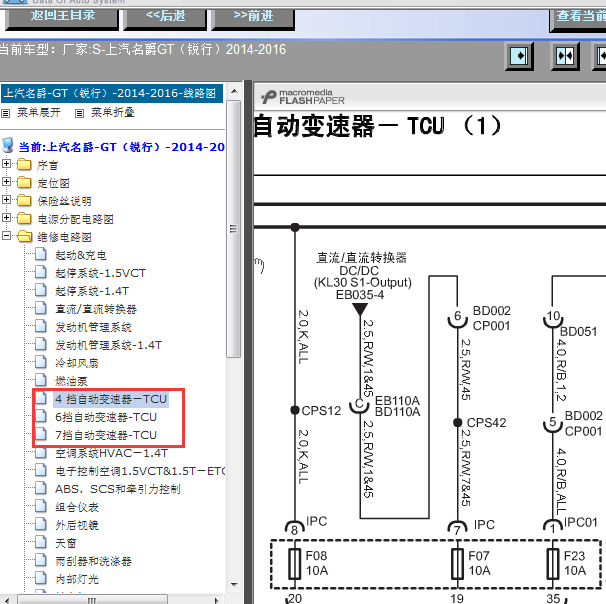Image resolution: width=606 pixels, height=604 pixels.
Task: Click the horizontal scrollbar right arrow
Action: pos(216,600)
